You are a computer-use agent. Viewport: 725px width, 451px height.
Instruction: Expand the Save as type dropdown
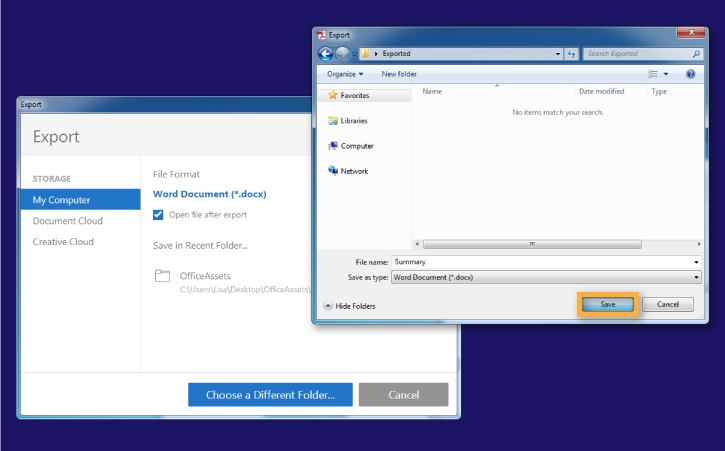[696, 278]
